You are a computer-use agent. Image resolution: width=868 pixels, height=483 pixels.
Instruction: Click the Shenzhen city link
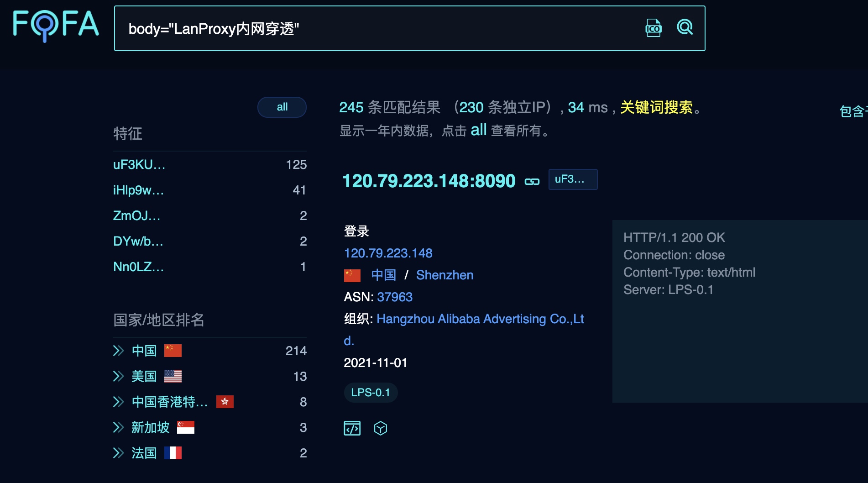pos(444,275)
